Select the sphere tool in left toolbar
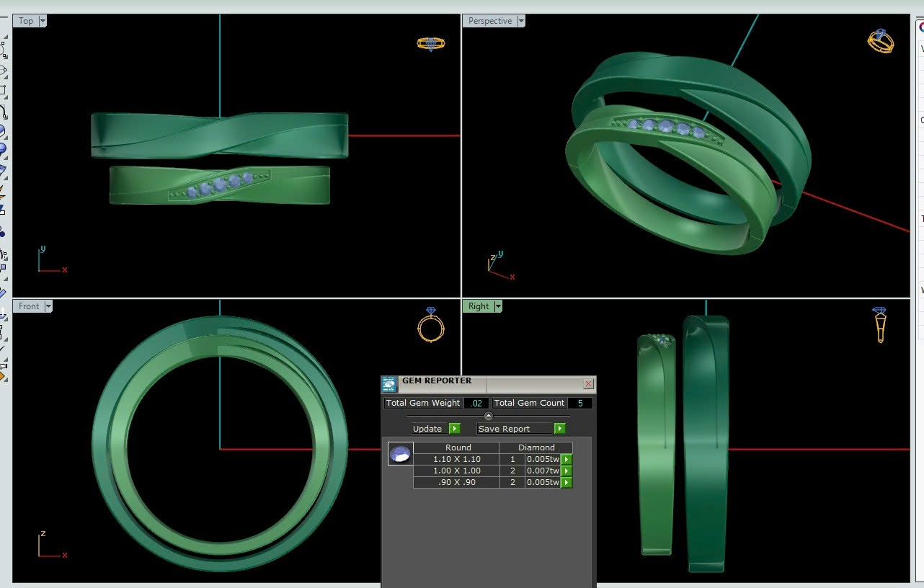This screenshot has width=924, height=588. 2,148
